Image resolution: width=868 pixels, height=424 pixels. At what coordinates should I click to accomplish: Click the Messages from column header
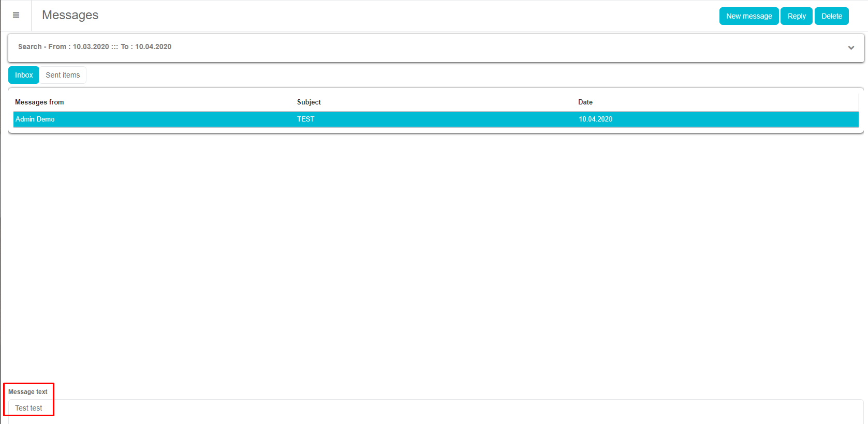pos(39,102)
